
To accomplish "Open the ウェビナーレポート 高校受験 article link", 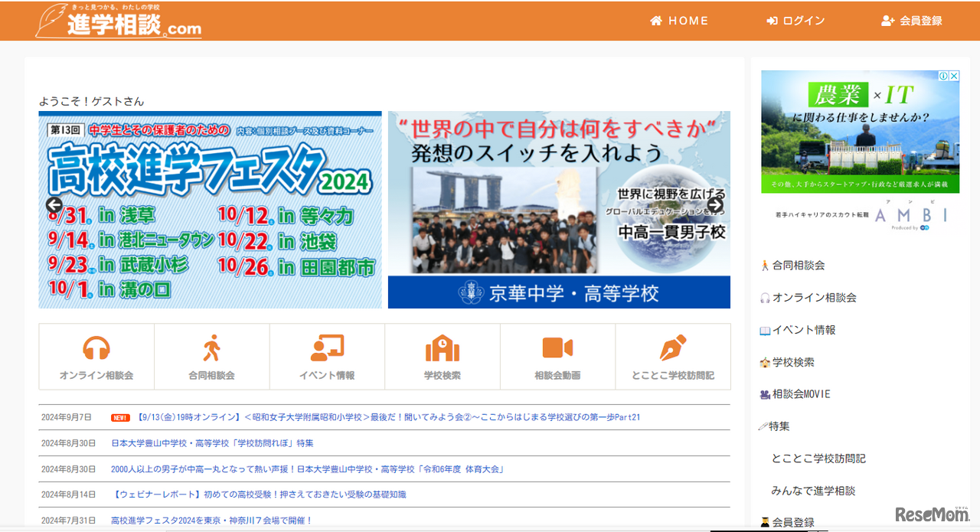I will [x=259, y=494].
